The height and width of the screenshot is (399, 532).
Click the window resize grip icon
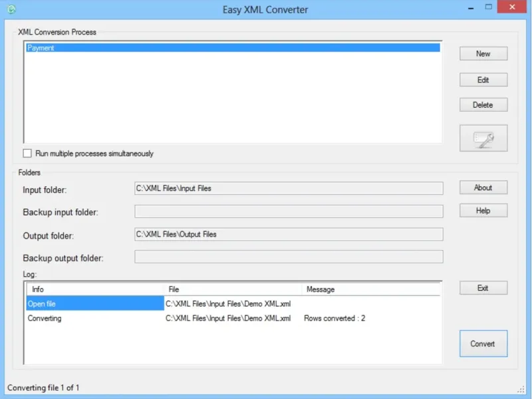click(x=521, y=389)
